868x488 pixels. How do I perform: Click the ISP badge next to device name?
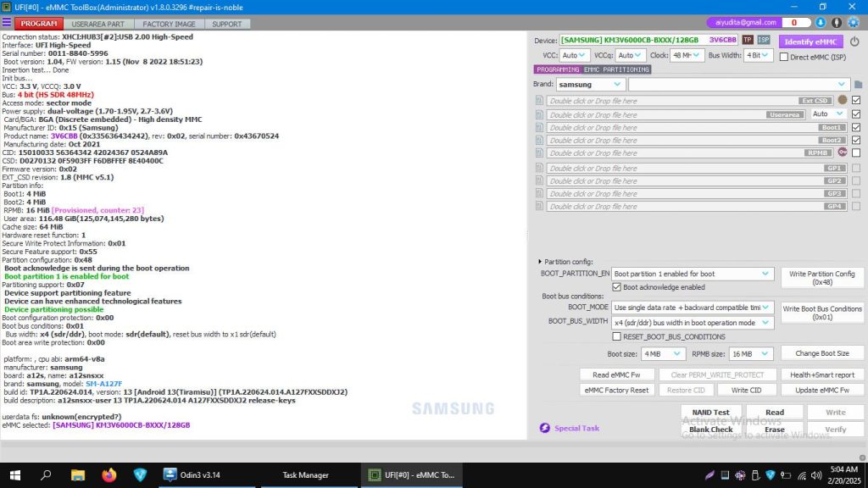tap(764, 40)
